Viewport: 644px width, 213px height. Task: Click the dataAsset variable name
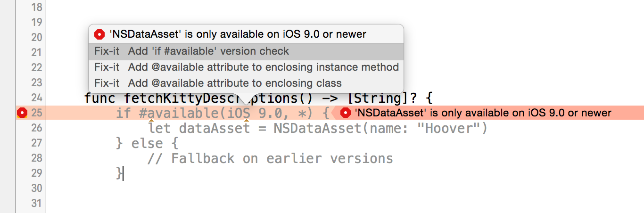tap(215, 128)
